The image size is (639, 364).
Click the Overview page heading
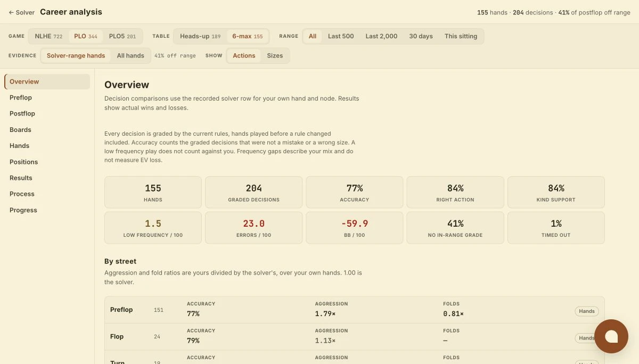[127, 85]
